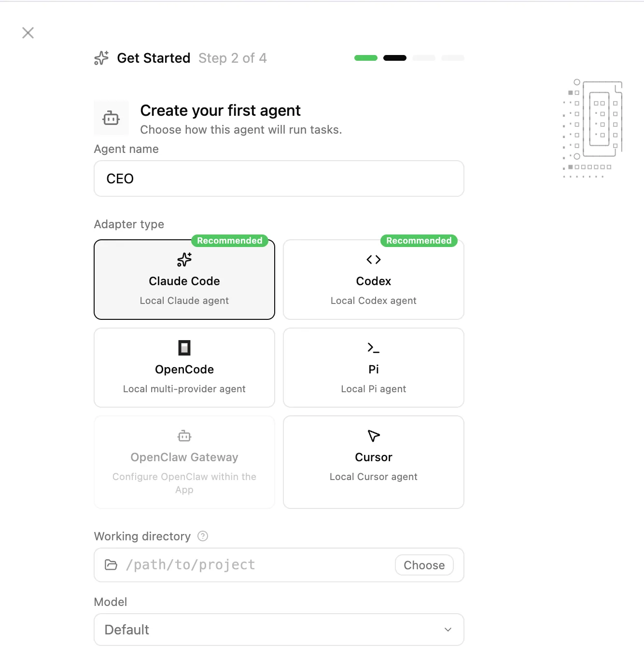
Task: Click the Claude Code sparkle icon
Action: pos(184,260)
